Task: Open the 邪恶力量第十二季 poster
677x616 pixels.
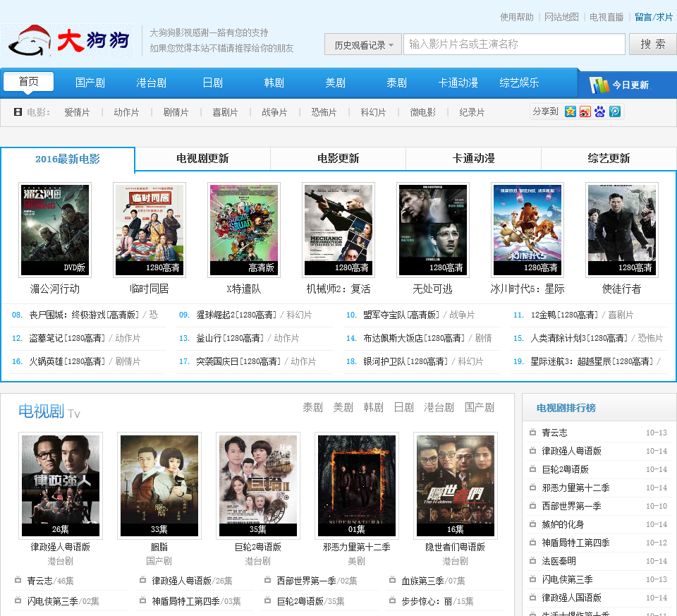Action: [357, 486]
